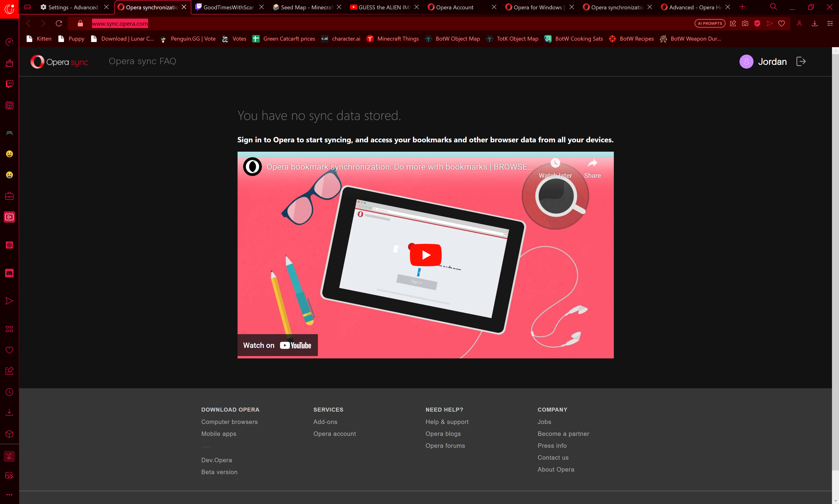This screenshot has height=504, width=839.
Task: Open Telegram from the sidebar
Action: point(9,301)
